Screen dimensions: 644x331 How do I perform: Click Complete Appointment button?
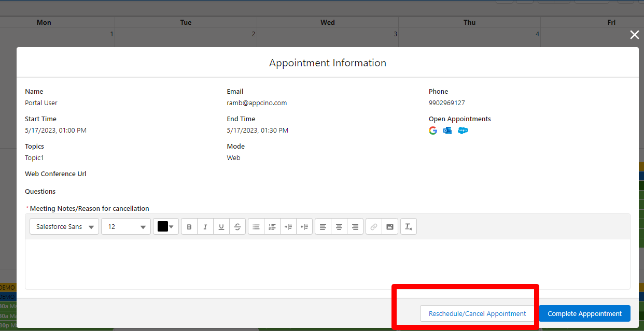[x=584, y=313]
